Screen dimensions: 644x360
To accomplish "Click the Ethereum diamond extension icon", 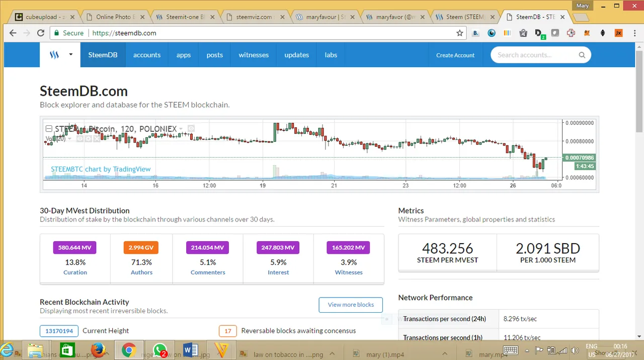I will point(603,33).
